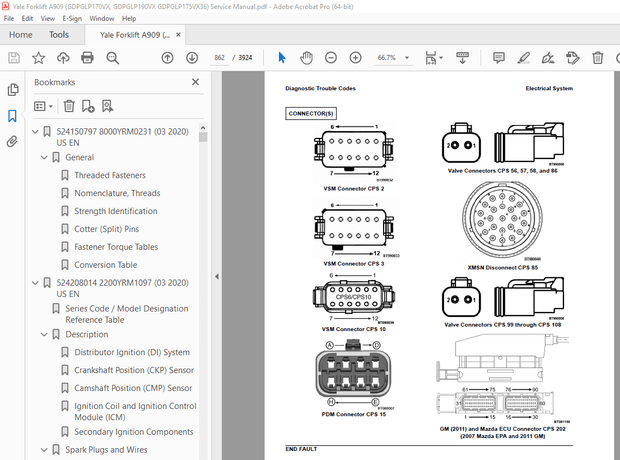Open the File menu
Image resolution: width=620 pixels, height=460 pixels.
pyautogui.click(x=9, y=19)
